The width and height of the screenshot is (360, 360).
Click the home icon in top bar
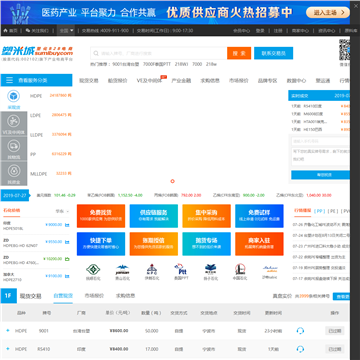(6, 30)
